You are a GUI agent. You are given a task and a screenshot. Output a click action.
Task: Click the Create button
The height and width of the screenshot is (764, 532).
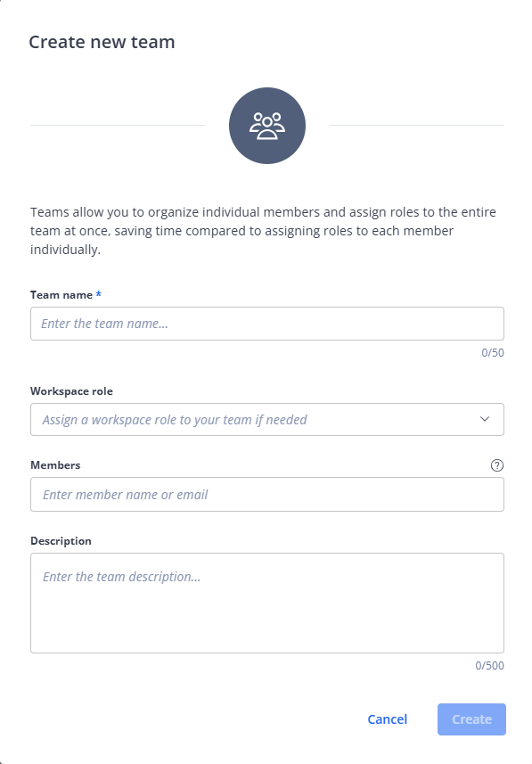[471, 719]
